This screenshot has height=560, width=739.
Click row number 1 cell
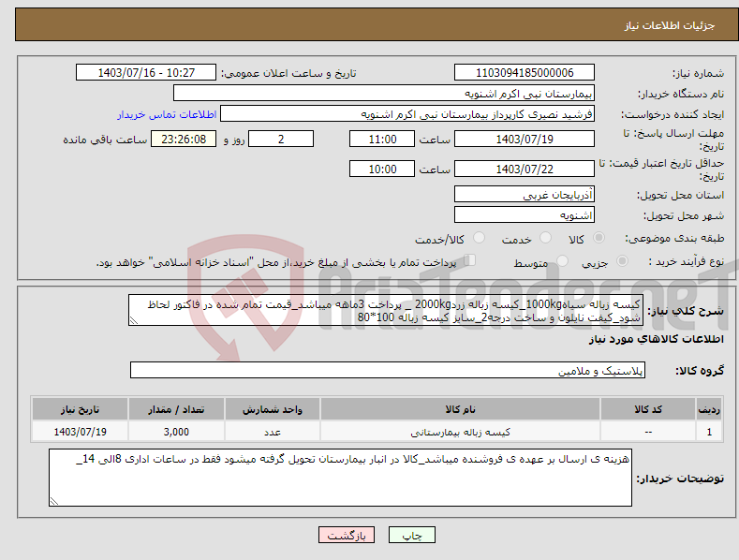click(x=709, y=432)
